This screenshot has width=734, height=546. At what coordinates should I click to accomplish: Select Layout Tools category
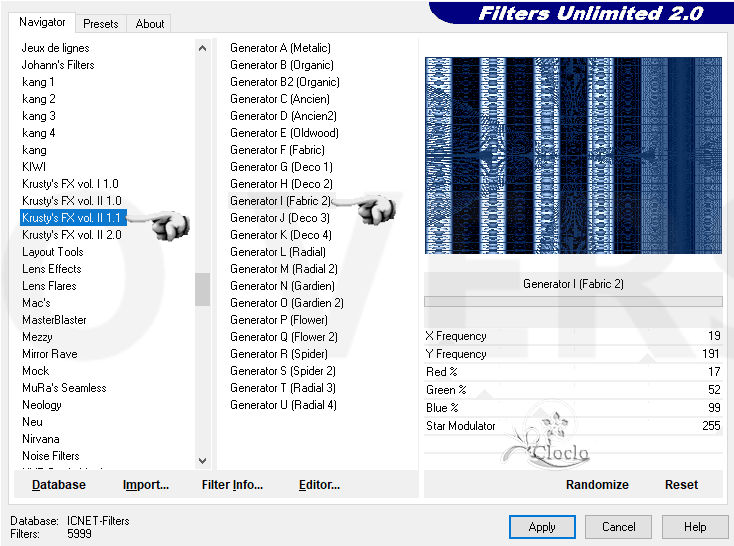point(52,252)
